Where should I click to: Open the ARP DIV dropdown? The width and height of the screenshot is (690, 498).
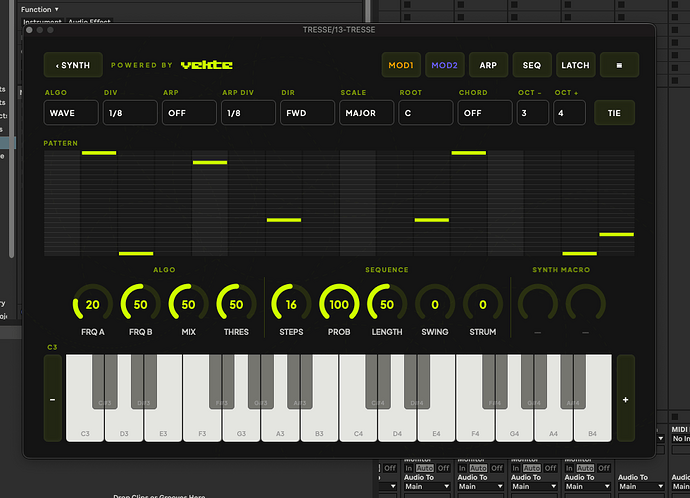point(248,113)
